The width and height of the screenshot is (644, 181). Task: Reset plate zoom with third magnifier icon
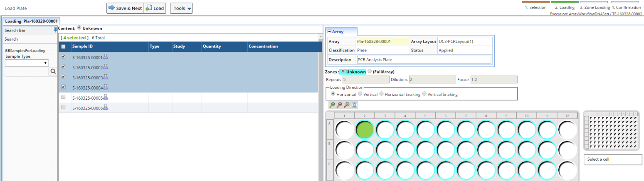click(347, 105)
